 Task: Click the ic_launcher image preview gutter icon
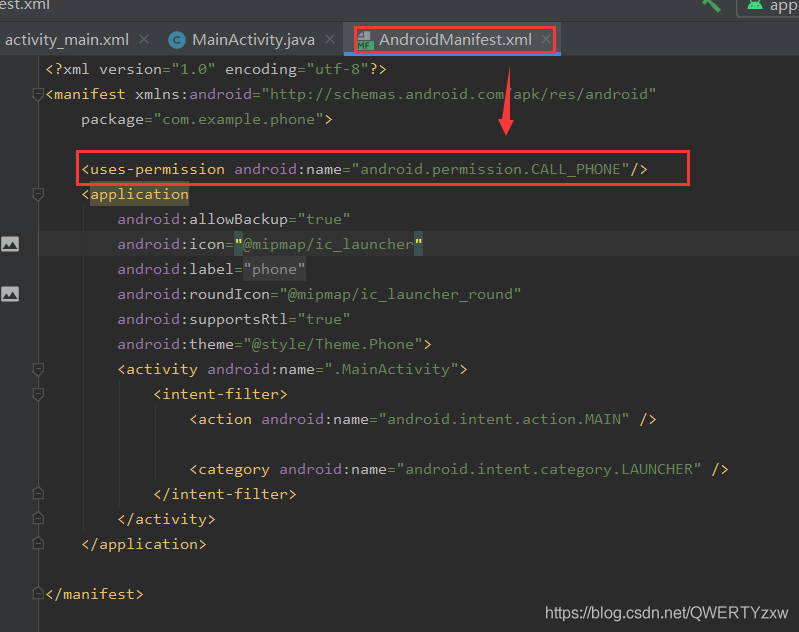10,244
